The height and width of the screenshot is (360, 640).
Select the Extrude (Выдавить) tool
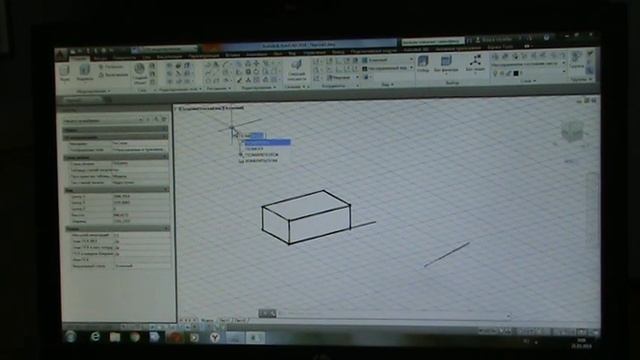pos(84,73)
